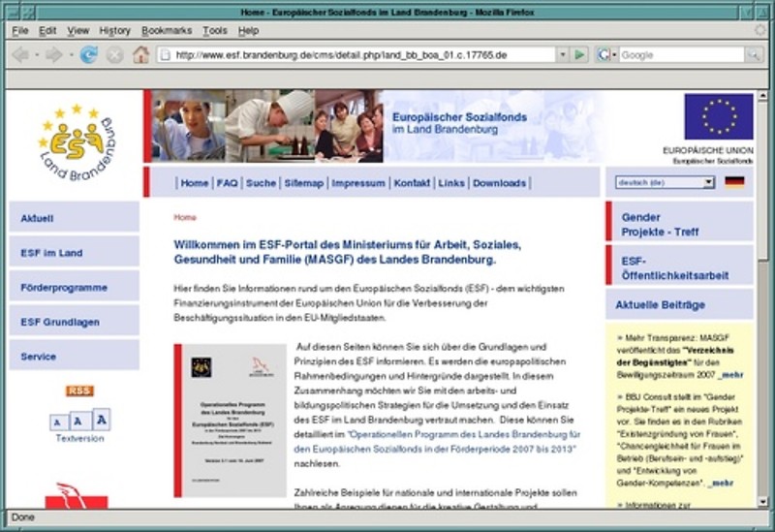The width and height of the screenshot is (775, 532).
Task: Open the Tools menu
Action: (x=215, y=31)
